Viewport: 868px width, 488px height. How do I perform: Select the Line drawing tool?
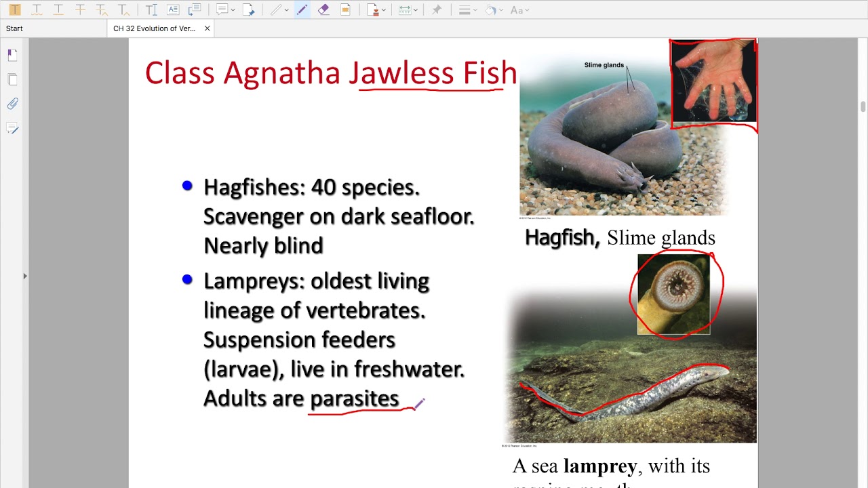(x=276, y=9)
